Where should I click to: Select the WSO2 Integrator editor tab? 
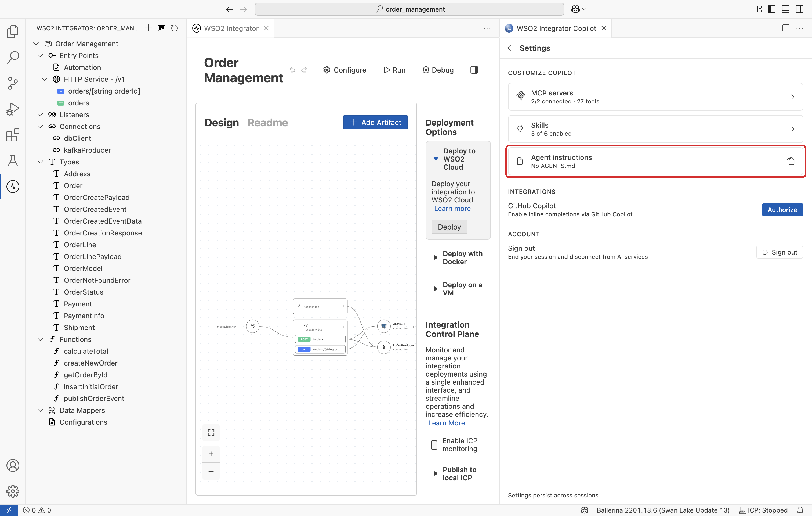pos(231,28)
